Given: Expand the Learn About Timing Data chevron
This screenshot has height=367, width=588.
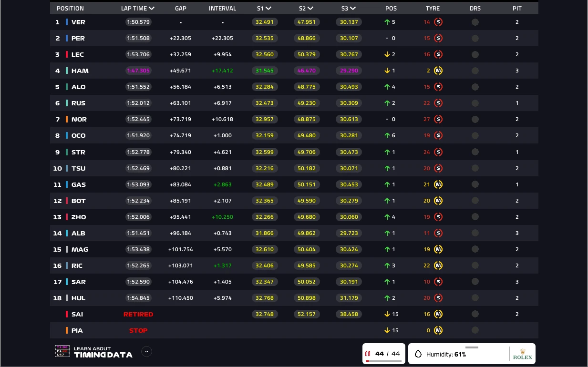Looking at the screenshot, I should coord(147,352).
